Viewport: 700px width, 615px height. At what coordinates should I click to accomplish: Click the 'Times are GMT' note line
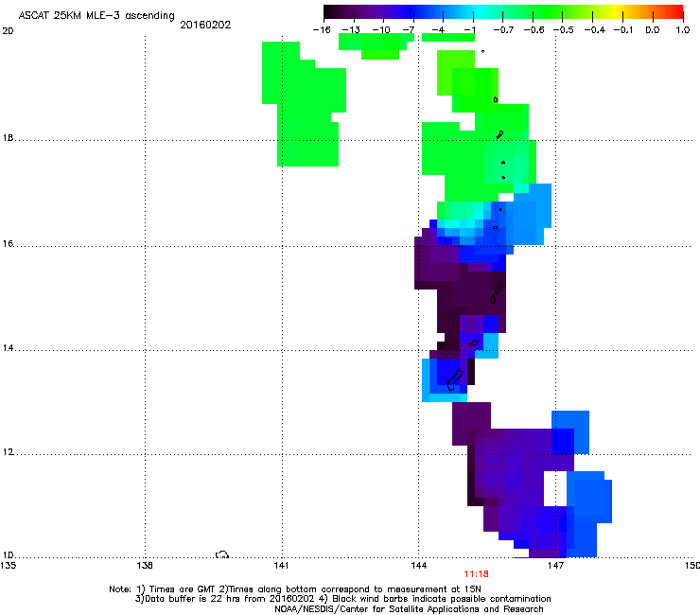coord(295,589)
